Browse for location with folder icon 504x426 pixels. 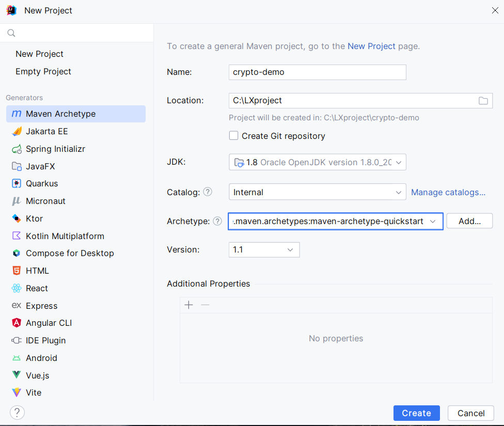483,101
